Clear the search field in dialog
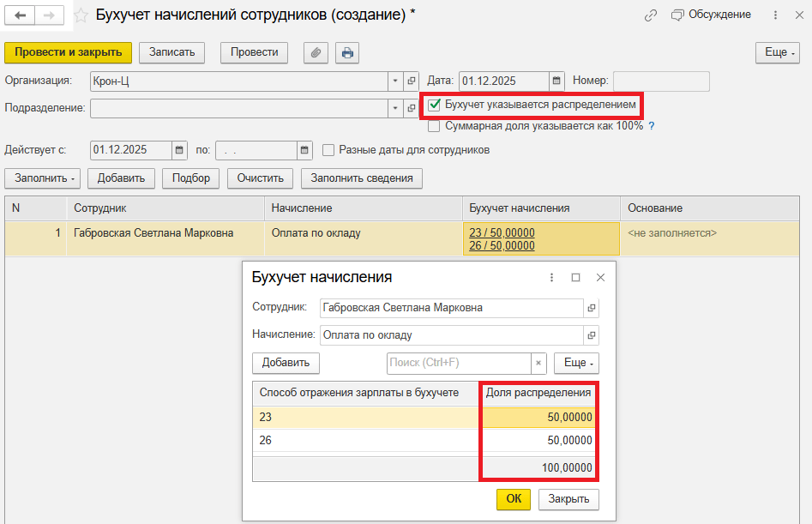 [x=538, y=363]
